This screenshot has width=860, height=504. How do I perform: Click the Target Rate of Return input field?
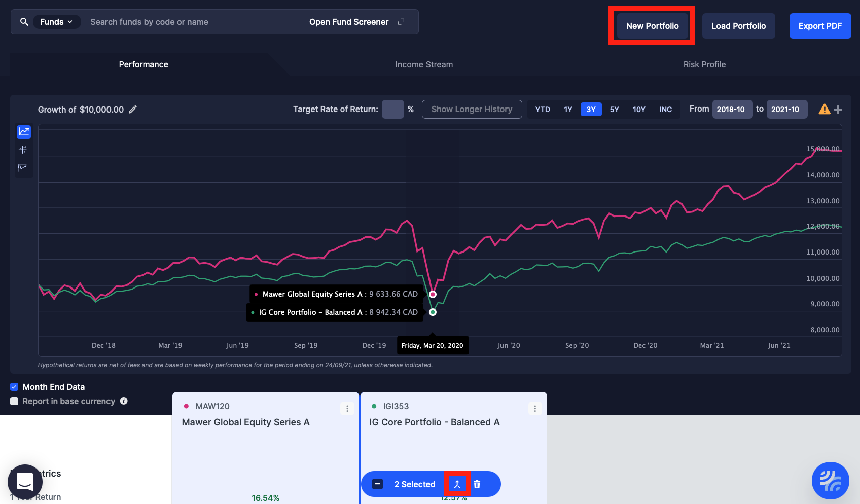(x=392, y=109)
